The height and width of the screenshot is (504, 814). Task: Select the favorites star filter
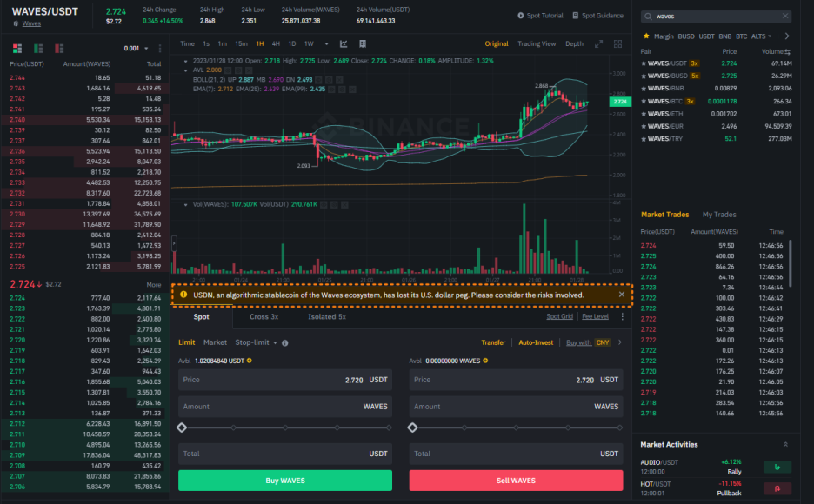pos(646,36)
